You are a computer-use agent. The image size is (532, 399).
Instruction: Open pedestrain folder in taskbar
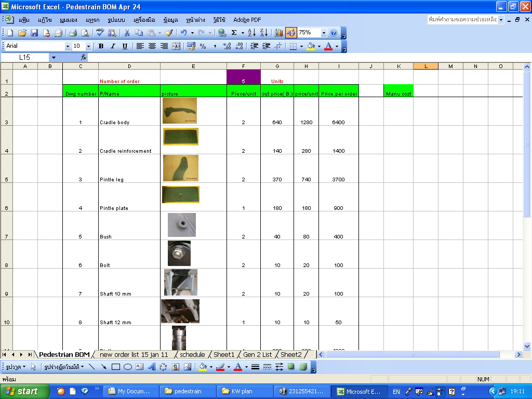pos(186,391)
